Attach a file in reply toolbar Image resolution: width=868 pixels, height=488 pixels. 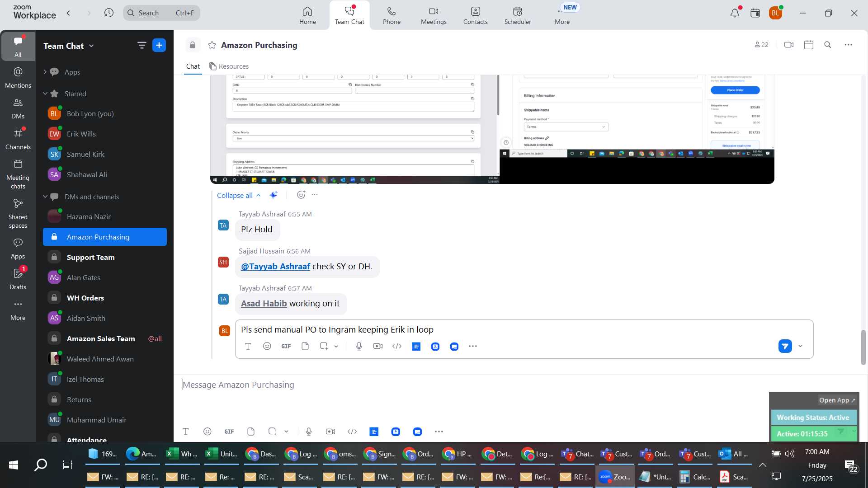305,347
